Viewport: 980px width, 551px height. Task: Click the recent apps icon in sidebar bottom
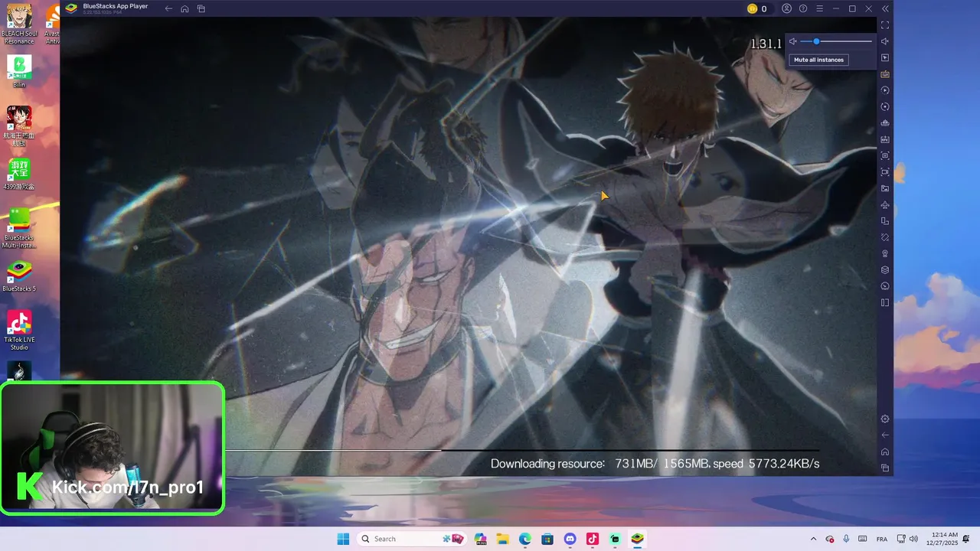coord(885,468)
